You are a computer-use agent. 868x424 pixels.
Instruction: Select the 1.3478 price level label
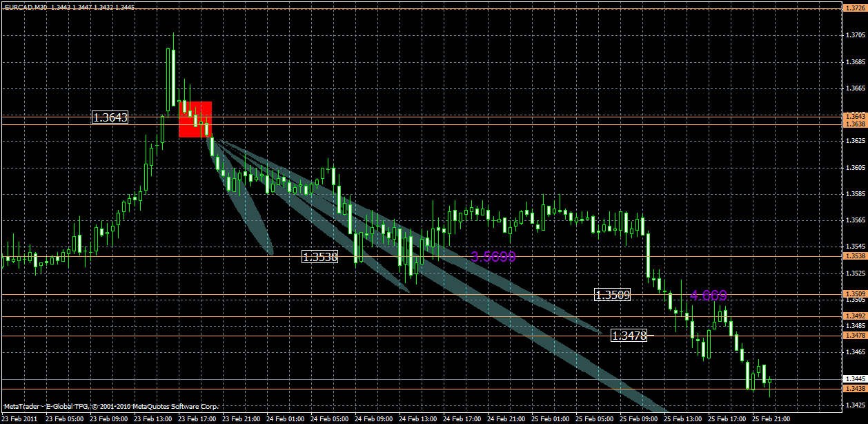[x=629, y=335]
